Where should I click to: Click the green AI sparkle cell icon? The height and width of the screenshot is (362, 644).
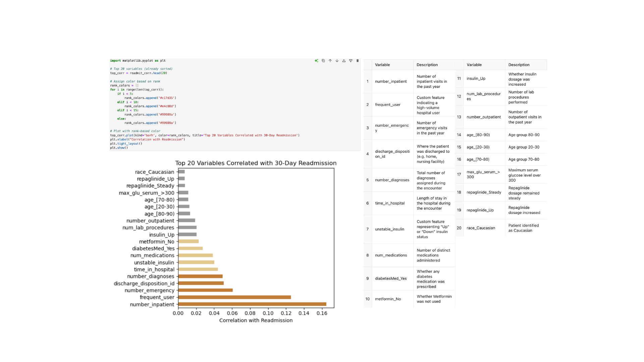(x=316, y=61)
